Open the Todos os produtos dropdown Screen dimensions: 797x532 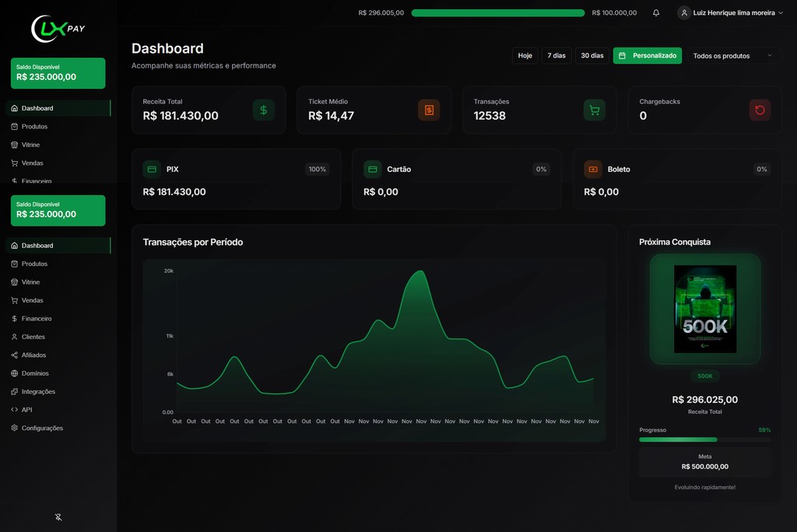click(x=733, y=56)
